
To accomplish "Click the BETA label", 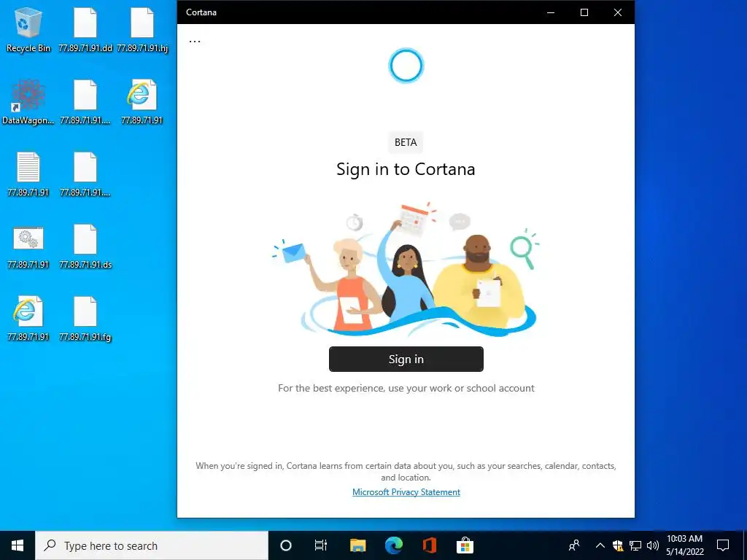I will 406,142.
